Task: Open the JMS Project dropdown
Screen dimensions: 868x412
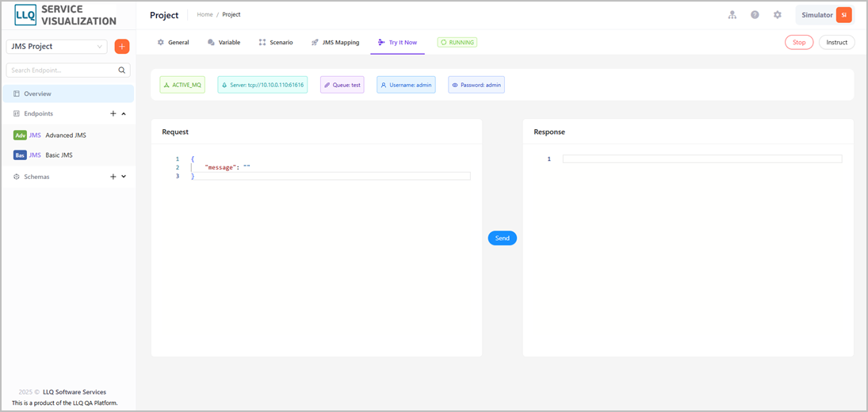Action: point(56,47)
